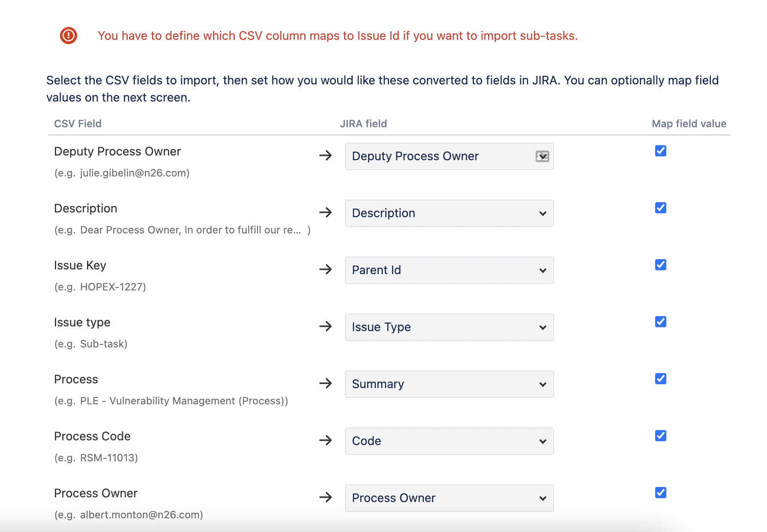
Task: Click the arrow beside Process row
Action: coord(326,384)
